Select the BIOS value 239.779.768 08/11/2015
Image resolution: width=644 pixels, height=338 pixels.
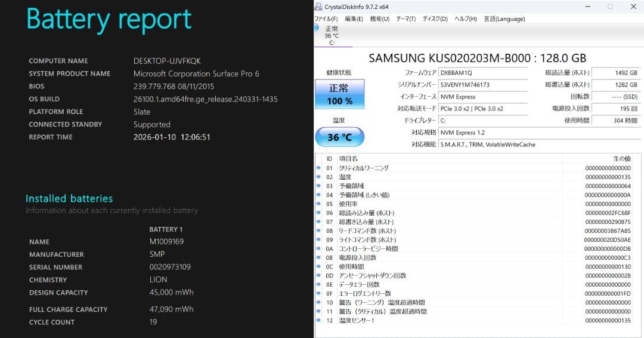[174, 87]
